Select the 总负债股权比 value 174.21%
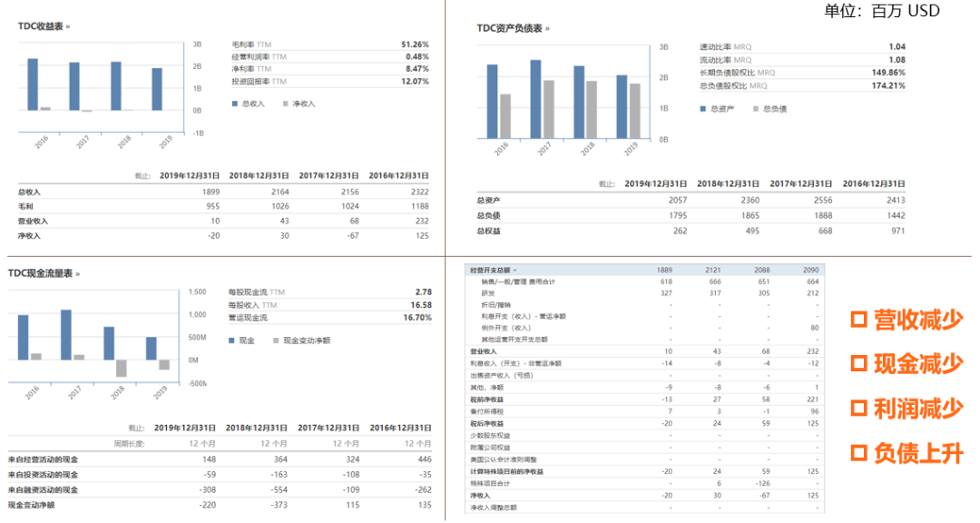980x523 pixels. (x=888, y=85)
